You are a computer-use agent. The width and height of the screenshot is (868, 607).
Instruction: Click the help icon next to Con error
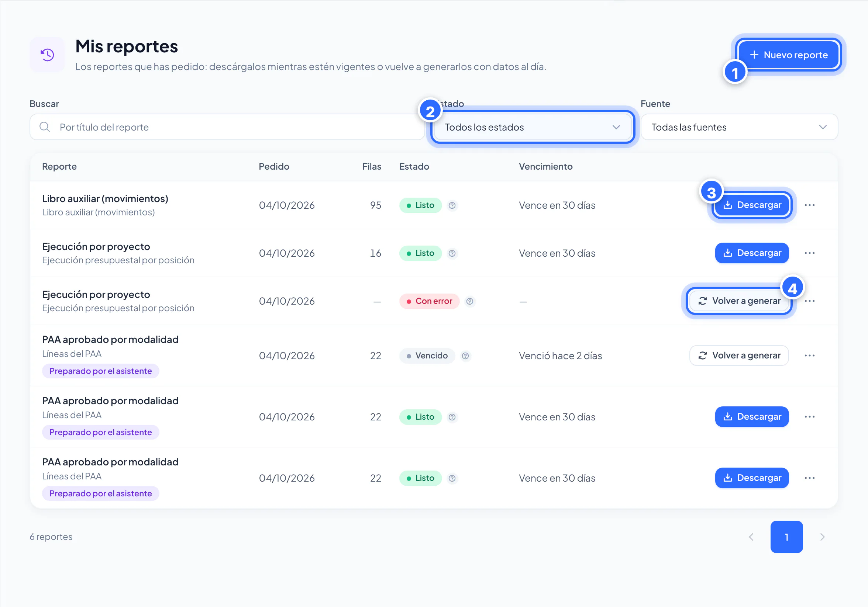point(469,301)
